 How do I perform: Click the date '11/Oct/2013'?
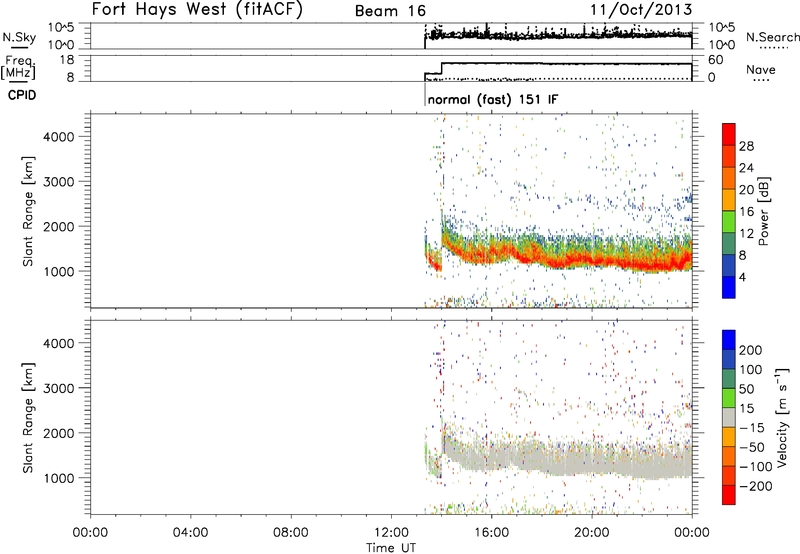click(x=641, y=10)
